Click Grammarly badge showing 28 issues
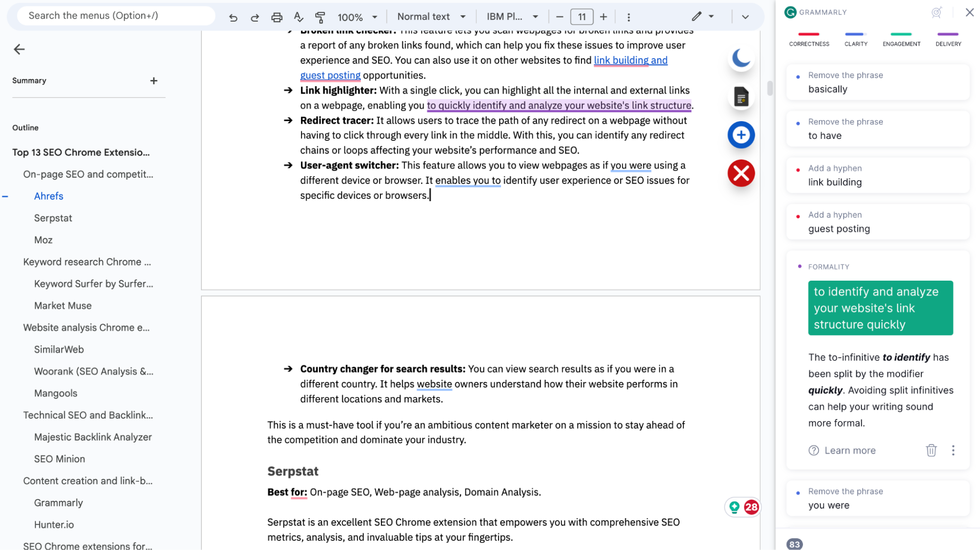Screen dimensions: 980x550 coord(751,507)
